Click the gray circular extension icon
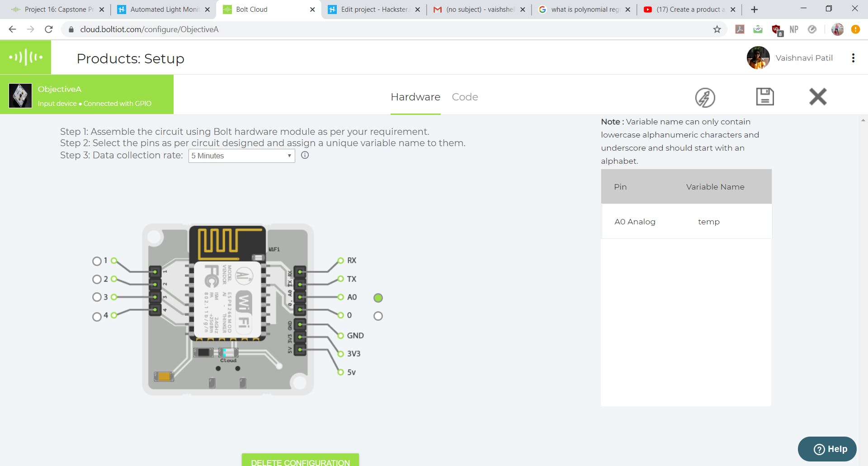The width and height of the screenshot is (868, 466). pyautogui.click(x=812, y=29)
